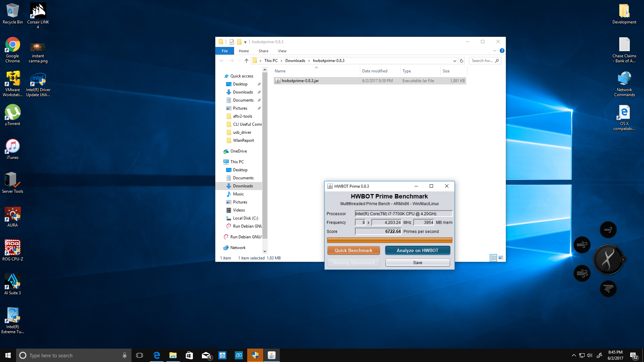Switch to Java HWBOT app in taskbar

pos(272,355)
